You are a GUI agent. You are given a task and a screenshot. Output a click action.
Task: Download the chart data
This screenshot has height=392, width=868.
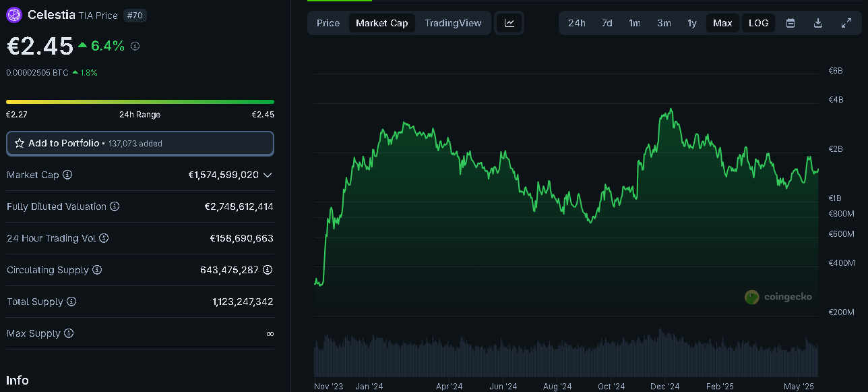tap(818, 23)
